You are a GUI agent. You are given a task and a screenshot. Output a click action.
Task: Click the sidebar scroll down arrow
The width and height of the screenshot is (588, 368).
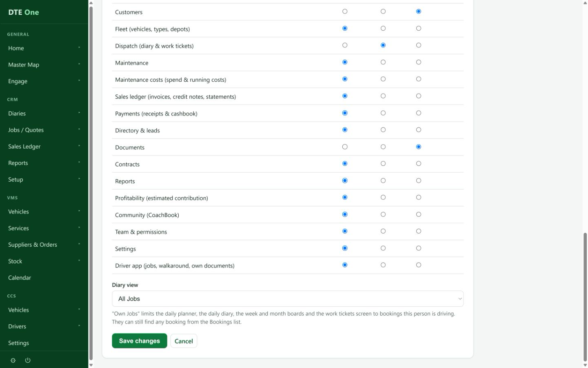click(91, 365)
